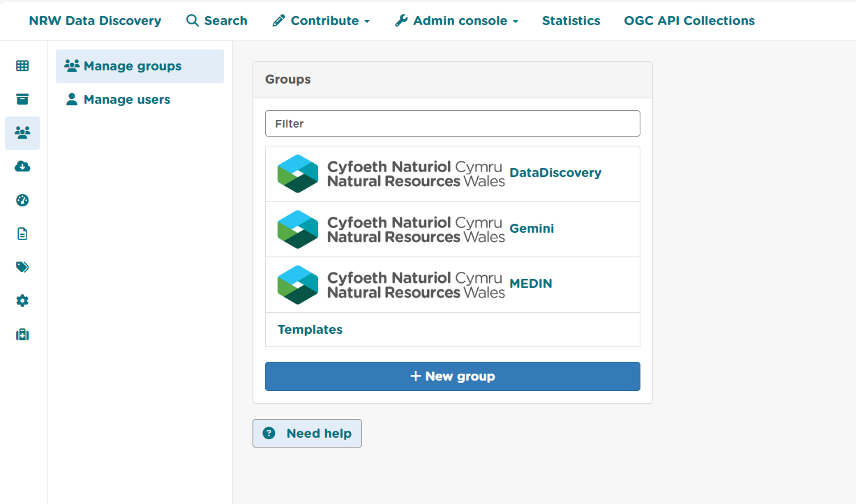Image resolution: width=856 pixels, height=504 pixels.
Task: Click the New group button
Action: click(453, 376)
